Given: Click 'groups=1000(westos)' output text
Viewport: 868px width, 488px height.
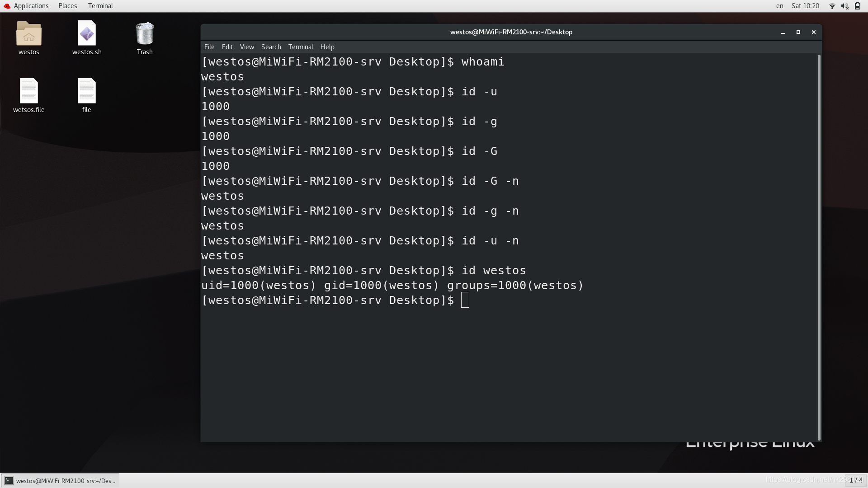Looking at the screenshot, I should pos(515,286).
